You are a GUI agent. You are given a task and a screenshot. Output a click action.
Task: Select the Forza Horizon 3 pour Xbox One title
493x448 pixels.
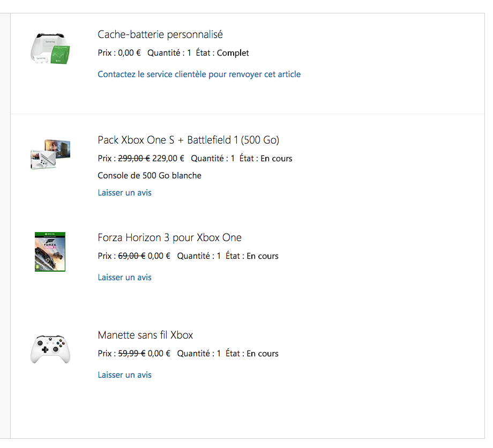point(169,237)
